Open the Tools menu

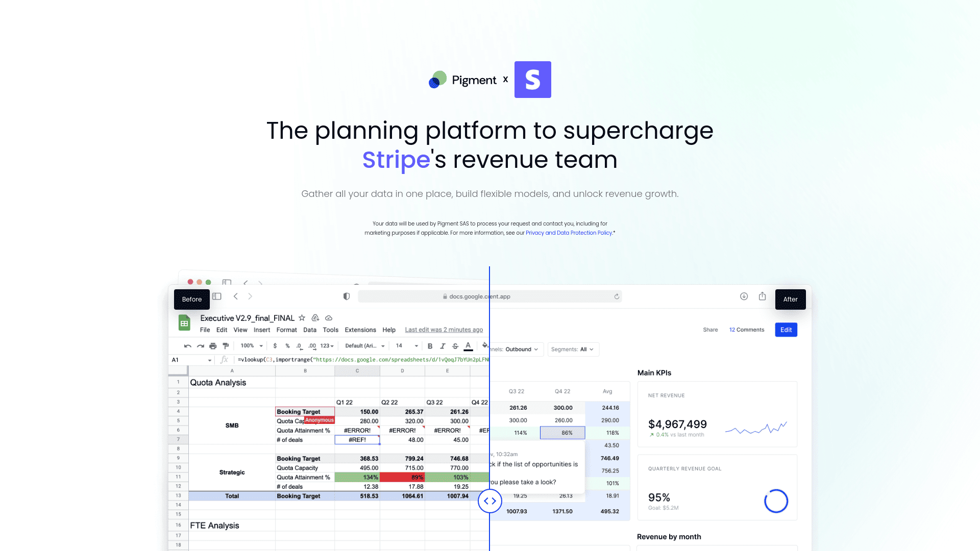[x=331, y=330]
